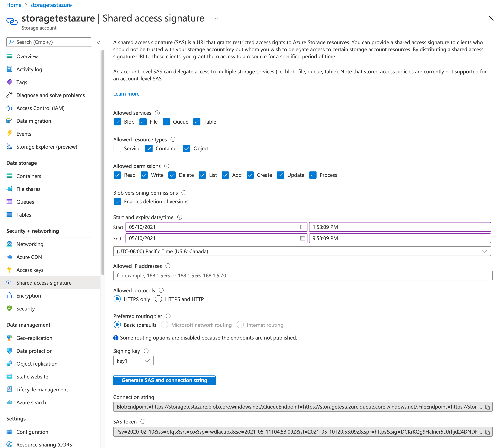Open the Networking section
Screen dimensions: 500x448
pos(30,244)
